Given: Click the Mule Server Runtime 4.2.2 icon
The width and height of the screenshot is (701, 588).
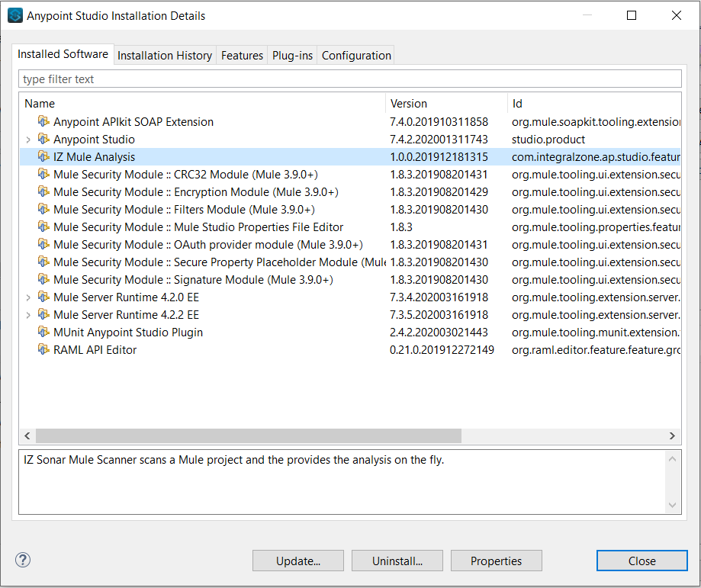Looking at the screenshot, I should (x=43, y=314).
